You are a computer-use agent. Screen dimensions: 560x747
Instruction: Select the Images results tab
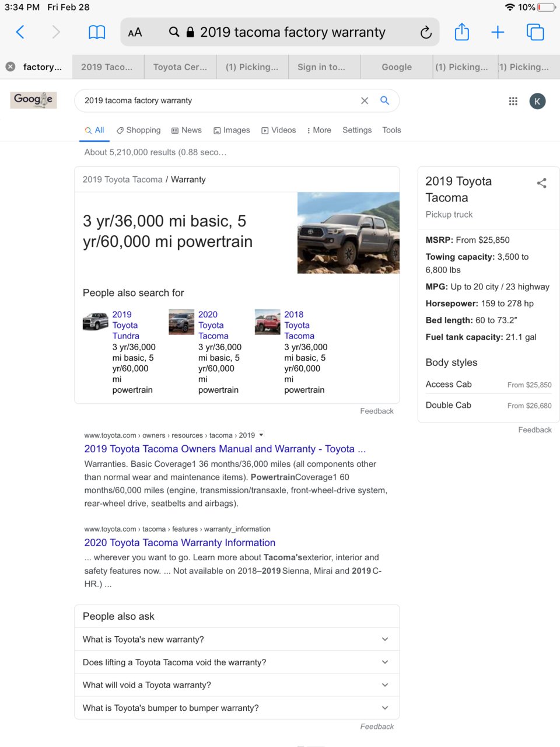tap(232, 130)
